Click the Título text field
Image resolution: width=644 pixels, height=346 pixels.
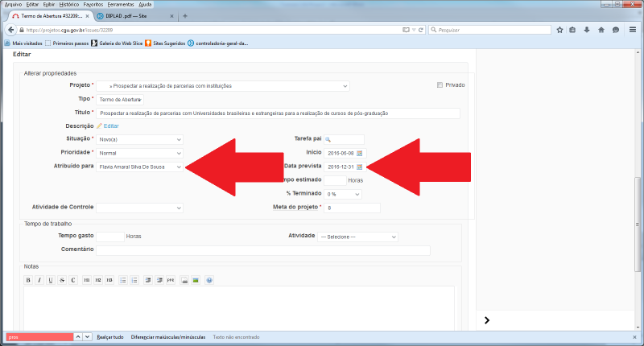click(277, 113)
